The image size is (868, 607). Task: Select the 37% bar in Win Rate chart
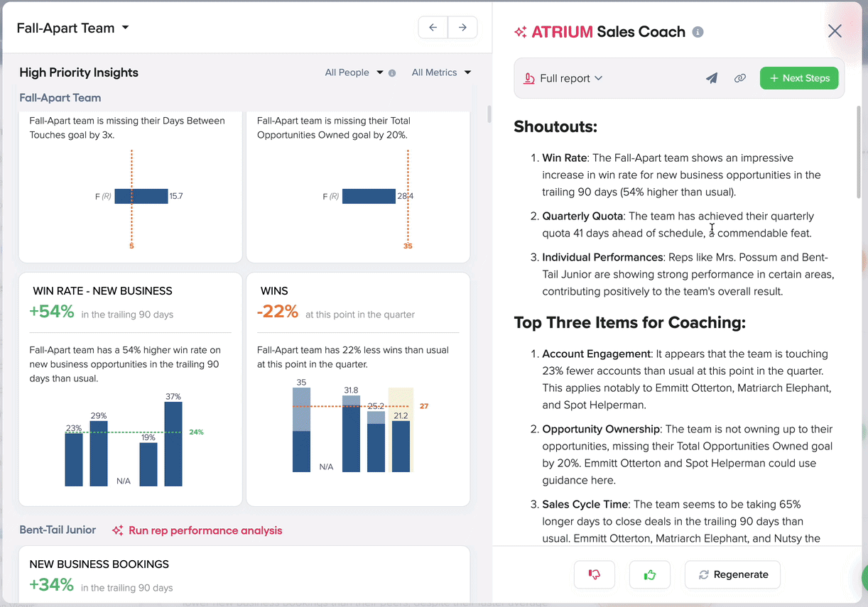tap(173, 444)
